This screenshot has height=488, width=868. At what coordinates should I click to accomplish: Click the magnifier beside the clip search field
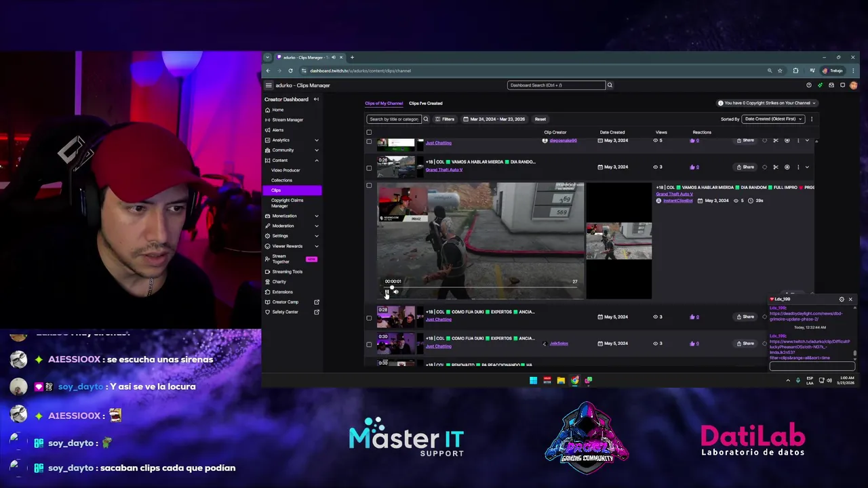426,119
